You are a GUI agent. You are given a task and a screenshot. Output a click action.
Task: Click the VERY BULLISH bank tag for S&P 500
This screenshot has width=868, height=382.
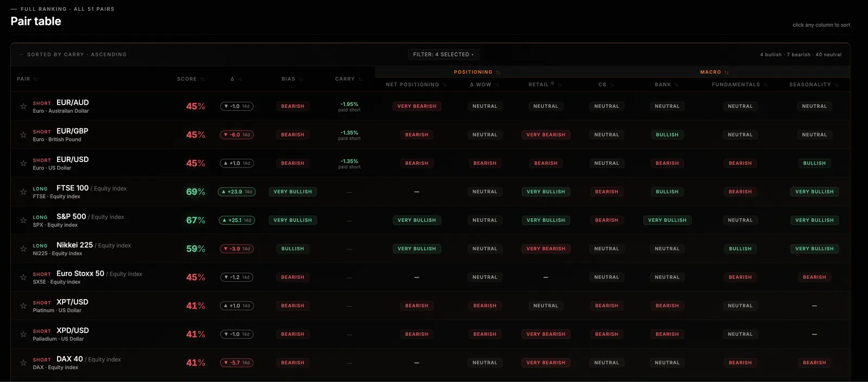[667, 220]
